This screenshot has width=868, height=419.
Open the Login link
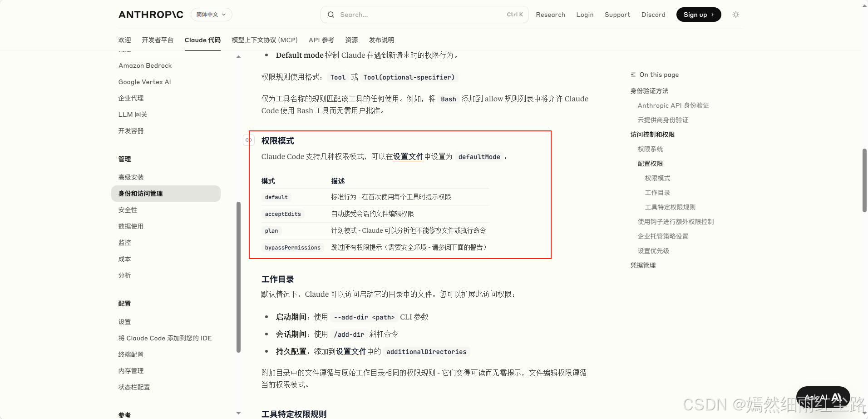(x=585, y=15)
